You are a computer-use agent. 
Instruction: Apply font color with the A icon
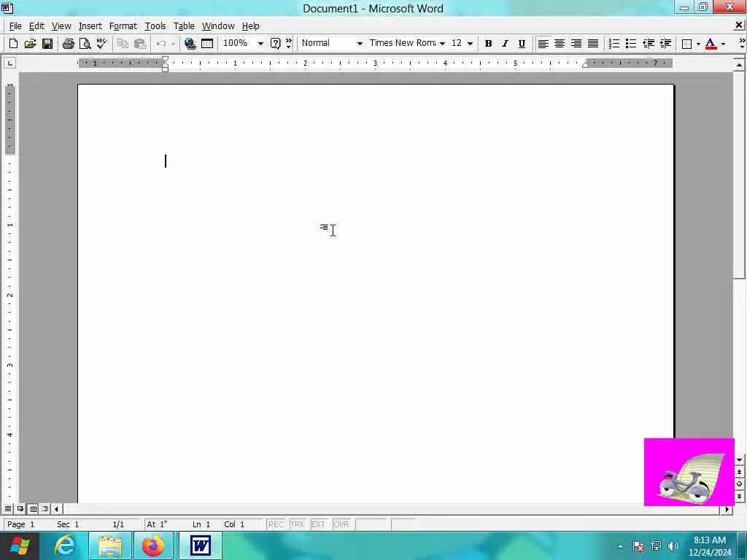(x=711, y=44)
